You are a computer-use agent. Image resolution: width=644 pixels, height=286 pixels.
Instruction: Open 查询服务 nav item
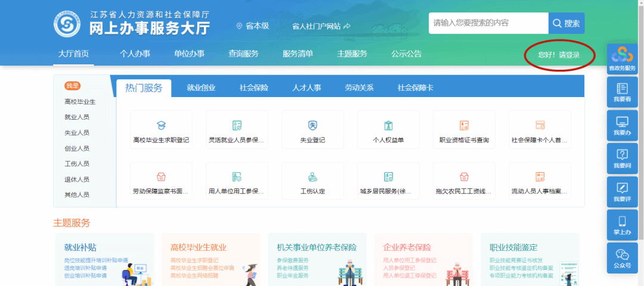[x=243, y=54]
